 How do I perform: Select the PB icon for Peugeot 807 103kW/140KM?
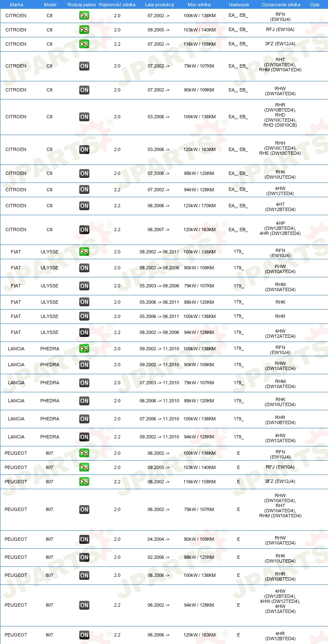tap(84, 468)
